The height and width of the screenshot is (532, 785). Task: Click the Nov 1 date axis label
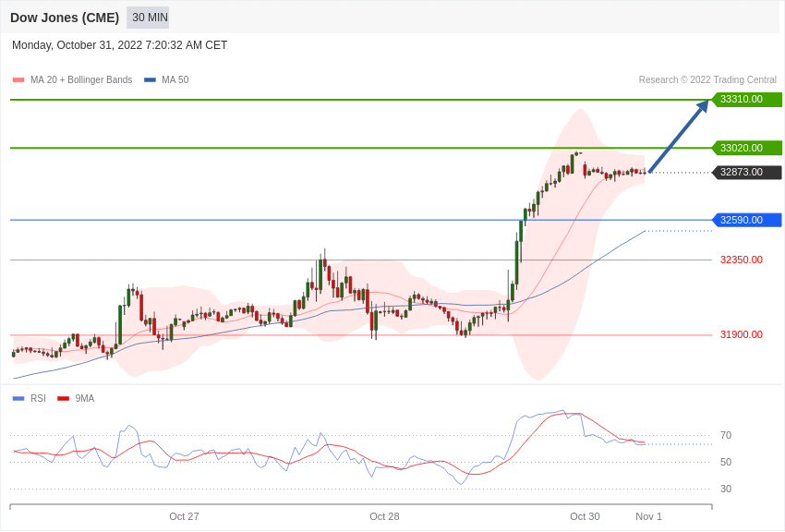point(649,516)
